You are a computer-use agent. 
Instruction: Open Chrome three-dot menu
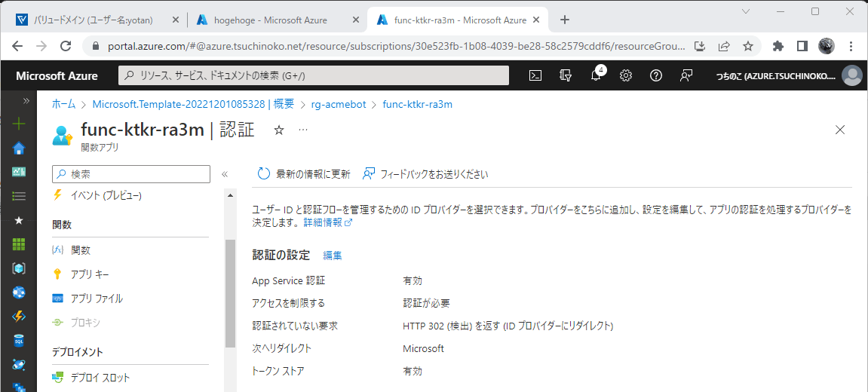pyautogui.click(x=851, y=47)
